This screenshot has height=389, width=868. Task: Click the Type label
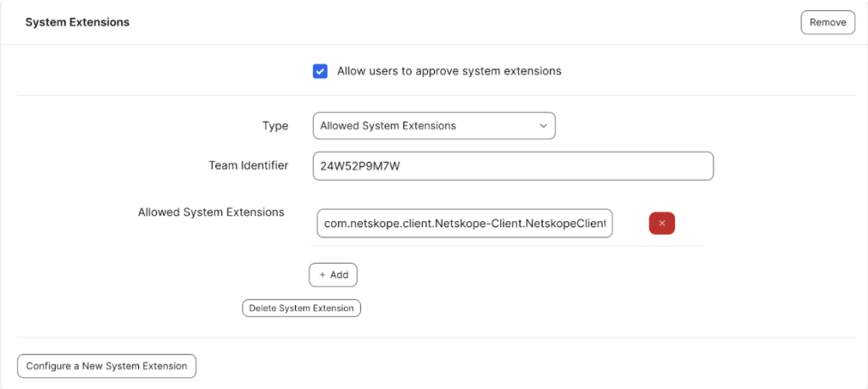(275, 126)
